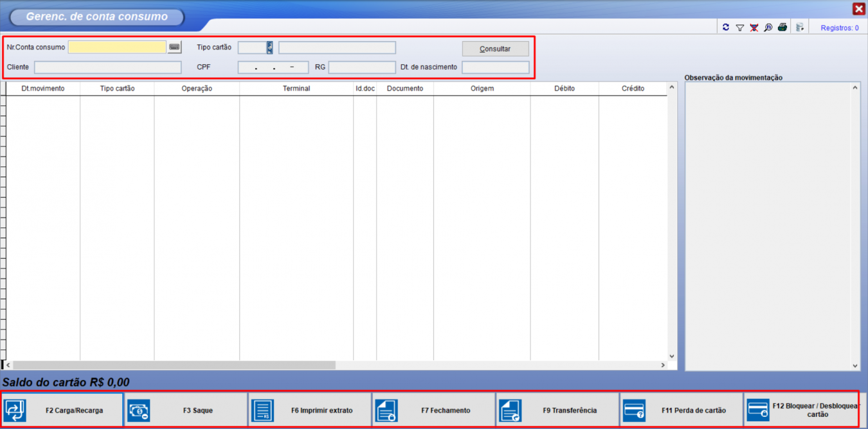This screenshot has height=429, width=868.
Task: Click the Débito column header
Action: pos(564,89)
